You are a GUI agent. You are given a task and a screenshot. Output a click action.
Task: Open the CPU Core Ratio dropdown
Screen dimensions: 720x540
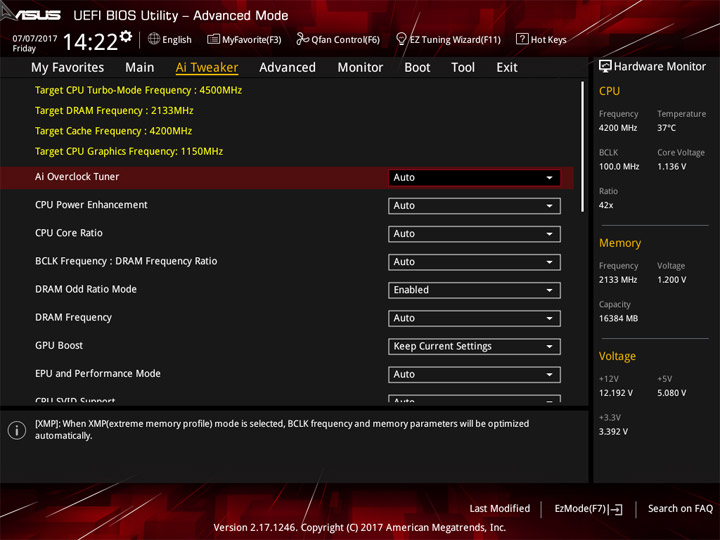474,234
